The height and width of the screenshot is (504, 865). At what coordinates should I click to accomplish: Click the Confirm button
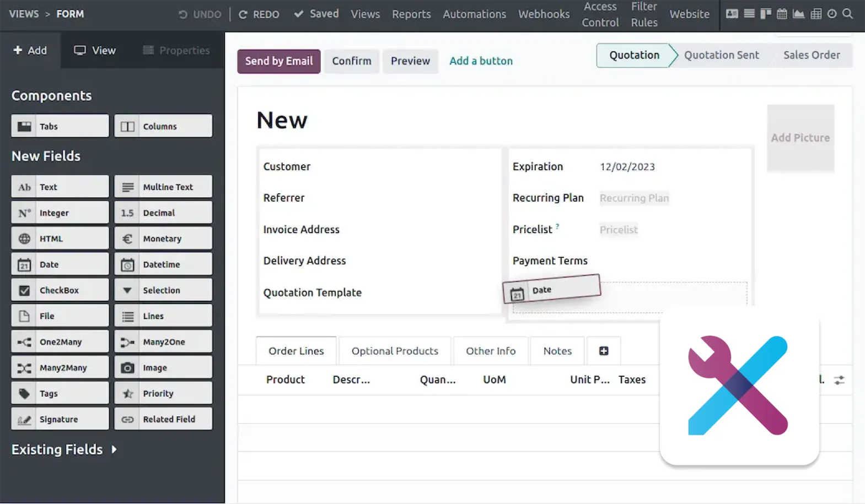tap(352, 61)
